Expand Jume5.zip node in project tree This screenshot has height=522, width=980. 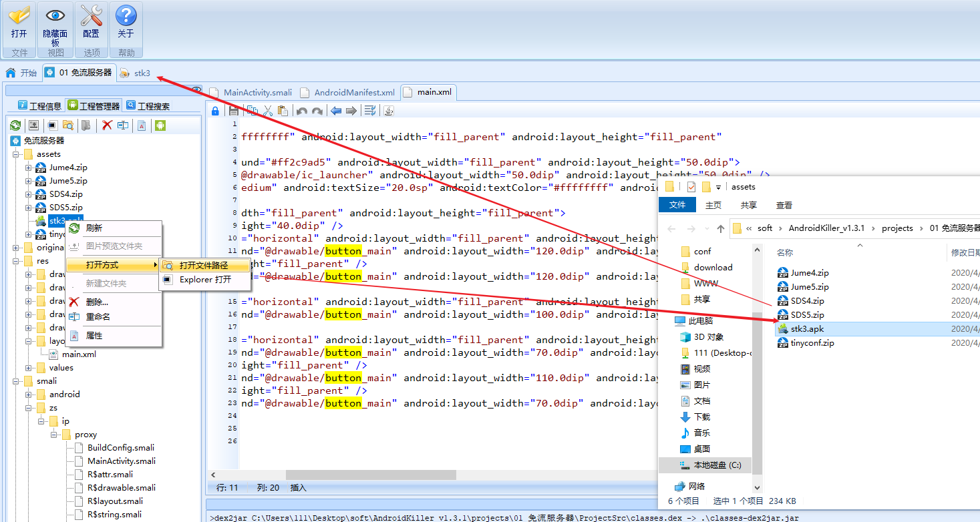(29, 181)
